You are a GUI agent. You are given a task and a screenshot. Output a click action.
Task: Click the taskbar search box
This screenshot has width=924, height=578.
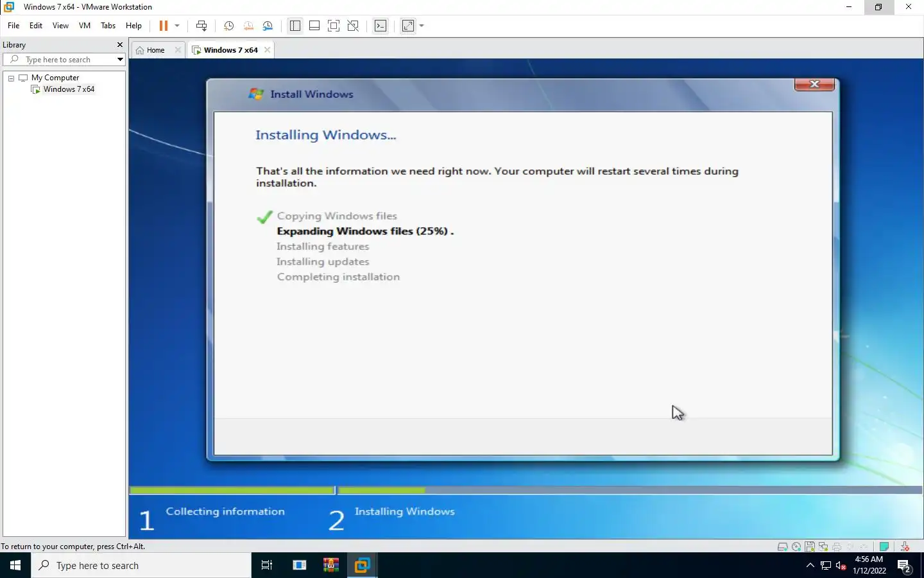[x=141, y=565]
